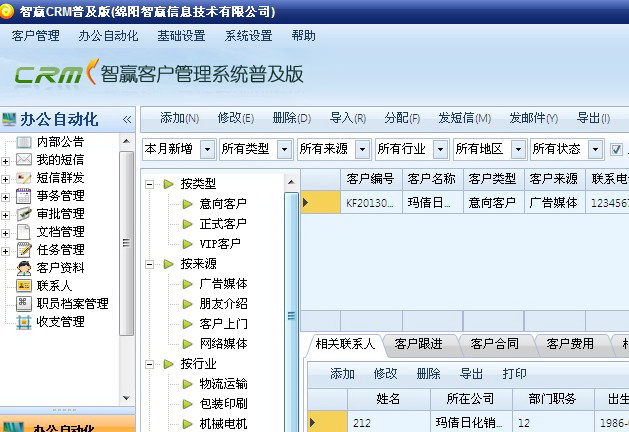Click the 文档管理 document icon
Image resolution: width=629 pixels, height=432 pixels.
(x=24, y=232)
